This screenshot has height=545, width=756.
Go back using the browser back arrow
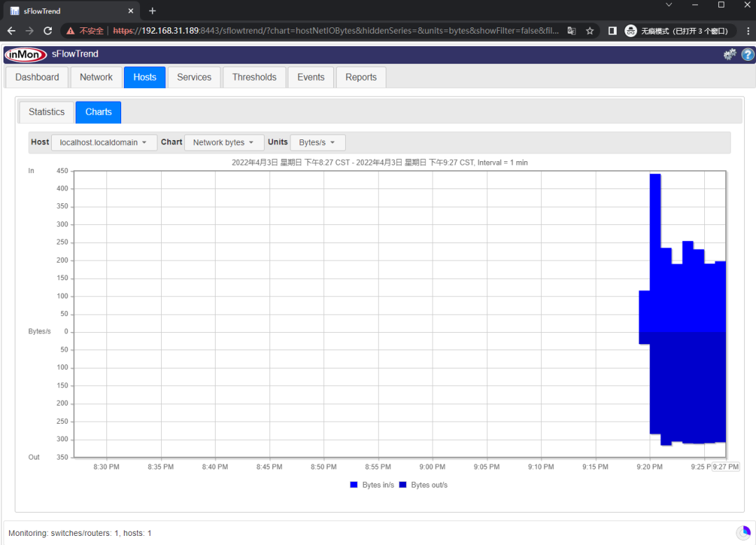tap(11, 31)
